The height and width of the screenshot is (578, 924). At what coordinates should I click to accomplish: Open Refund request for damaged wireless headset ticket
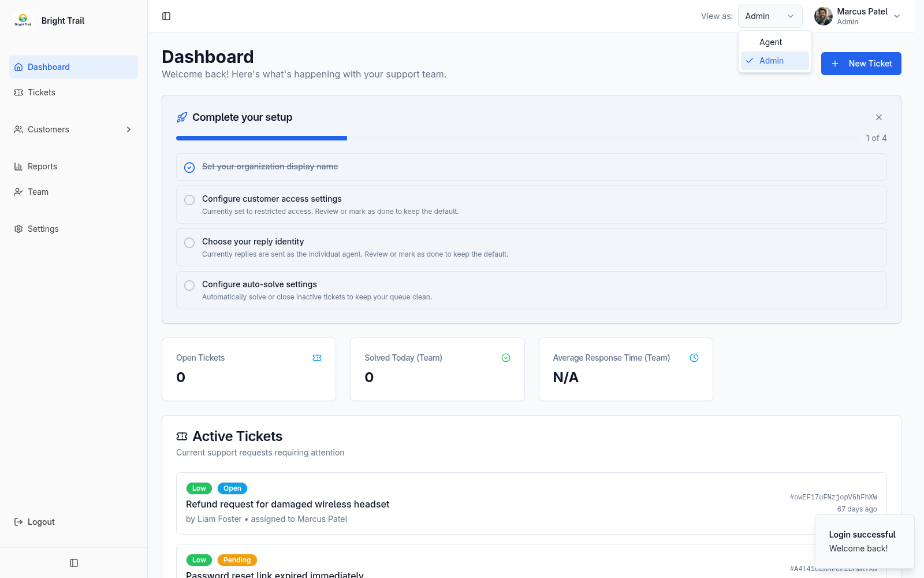point(531,503)
